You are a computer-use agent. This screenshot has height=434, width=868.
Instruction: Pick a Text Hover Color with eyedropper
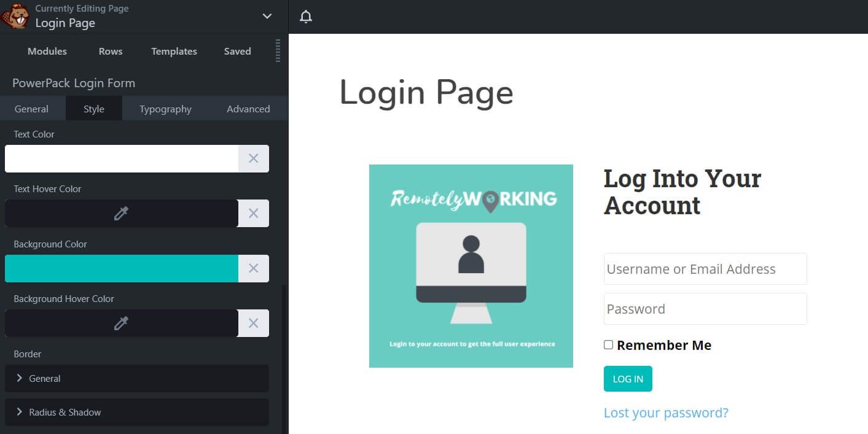(121, 213)
